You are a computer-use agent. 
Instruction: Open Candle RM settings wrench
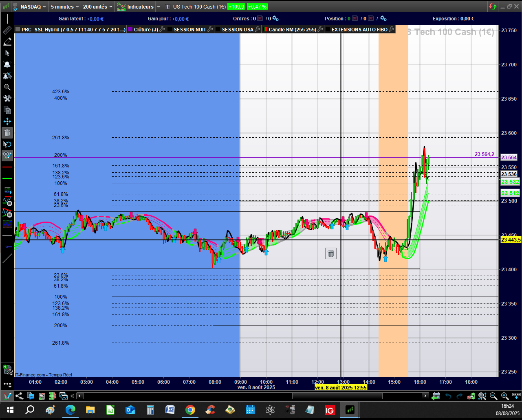[320, 29]
